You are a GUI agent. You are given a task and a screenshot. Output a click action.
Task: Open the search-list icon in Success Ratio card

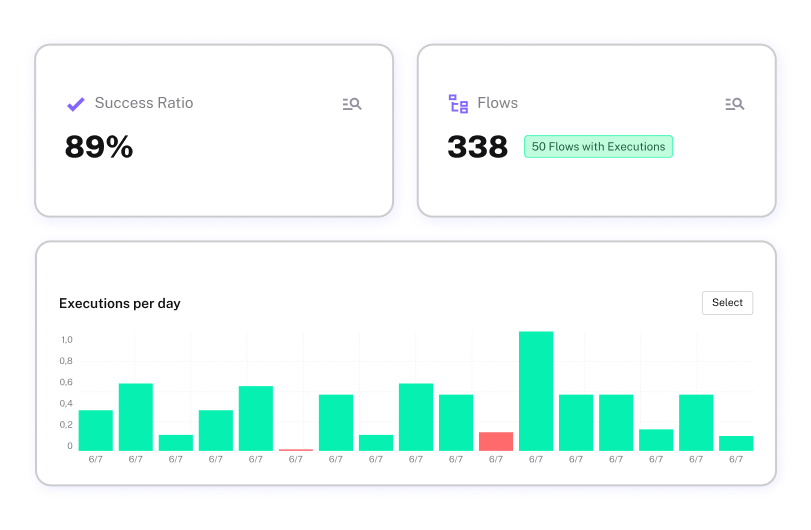pos(351,104)
